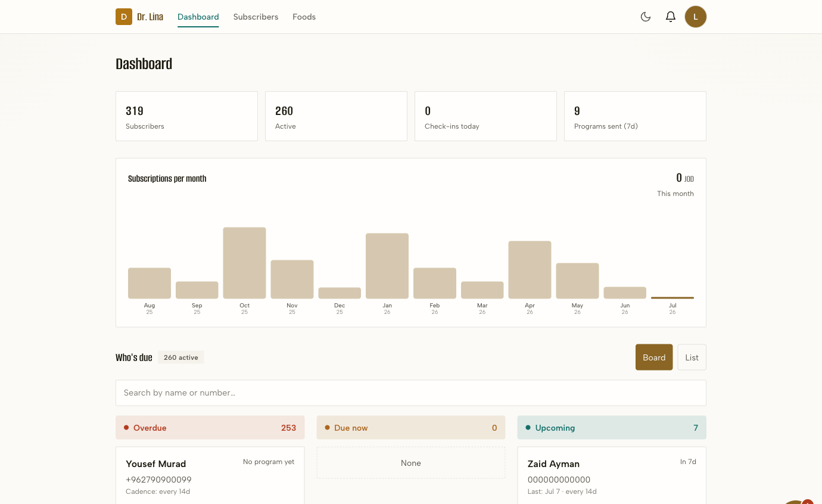Screen dimensions: 822x504
Task: Click the Programs sent (7d) stat card
Action: coord(635,116)
